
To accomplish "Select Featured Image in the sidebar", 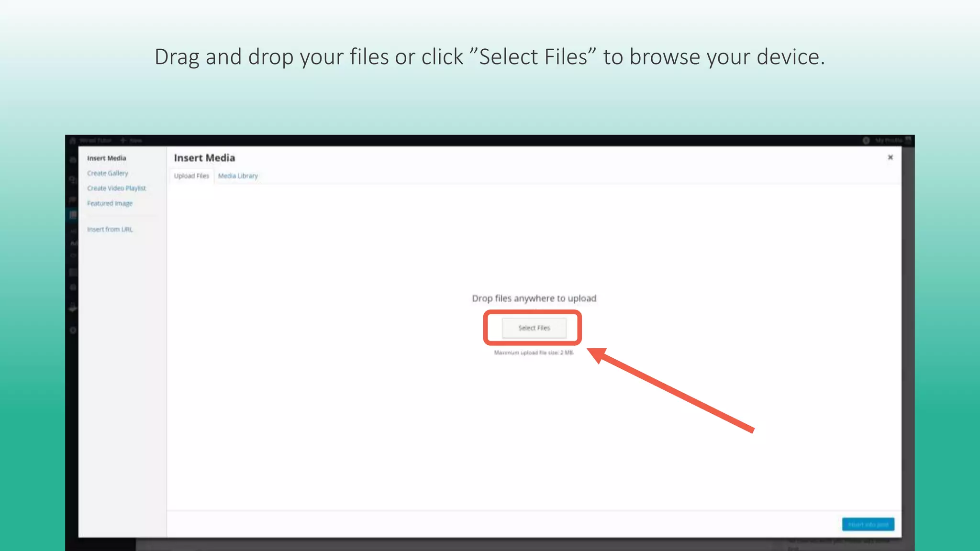I will [110, 203].
